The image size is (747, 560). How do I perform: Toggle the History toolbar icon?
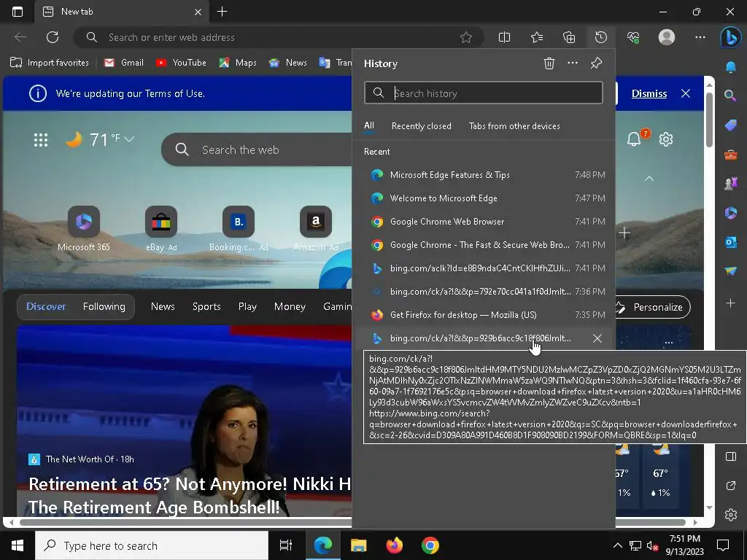[x=601, y=37]
